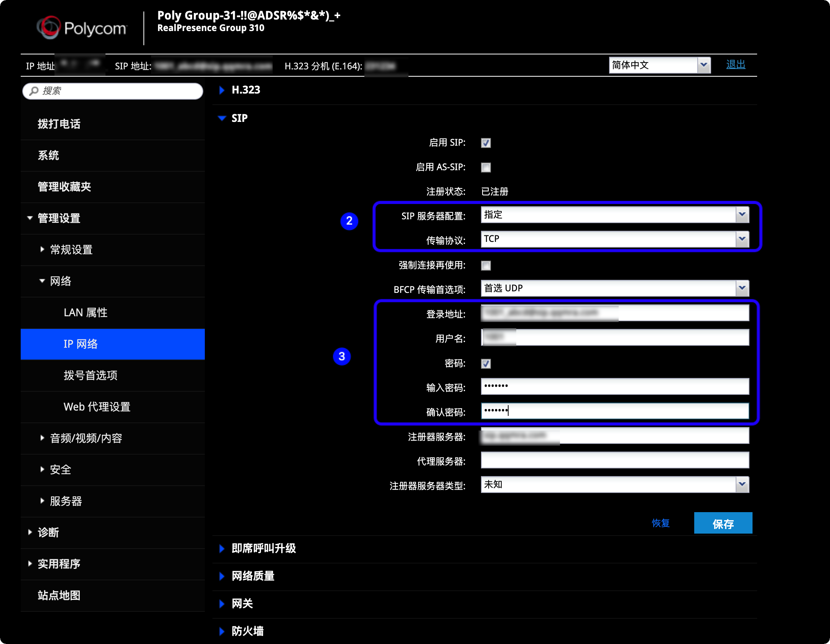The height and width of the screenshot is (644, 830).
Task: Open the 简体中文 language dropdown
Action: (660, 65)
